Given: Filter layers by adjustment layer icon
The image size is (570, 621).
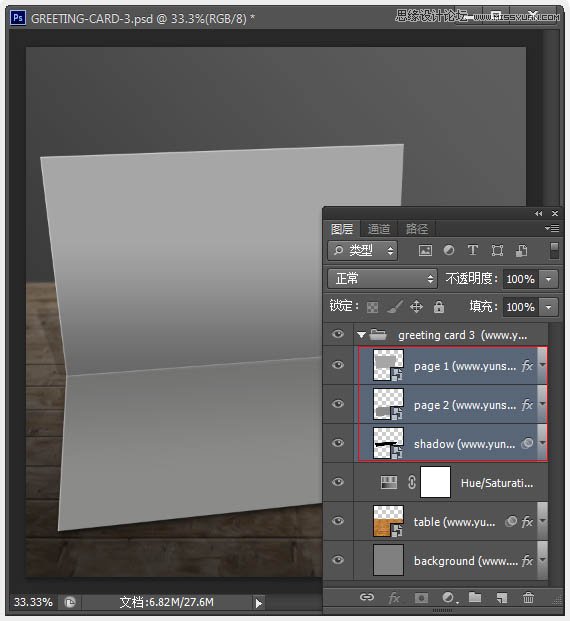Looking at the screenshot, I should point(449,250).
